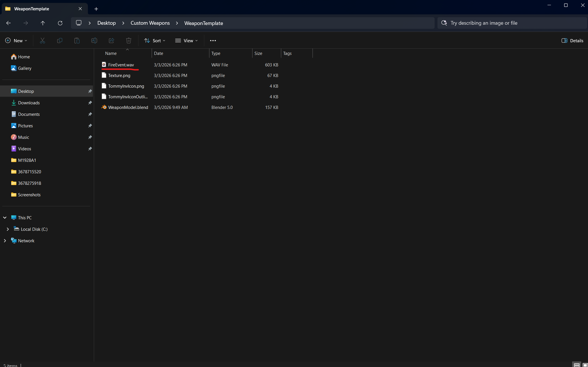
Task: Select the WeaponModel.blend file
Action: (x=128, y=107)
